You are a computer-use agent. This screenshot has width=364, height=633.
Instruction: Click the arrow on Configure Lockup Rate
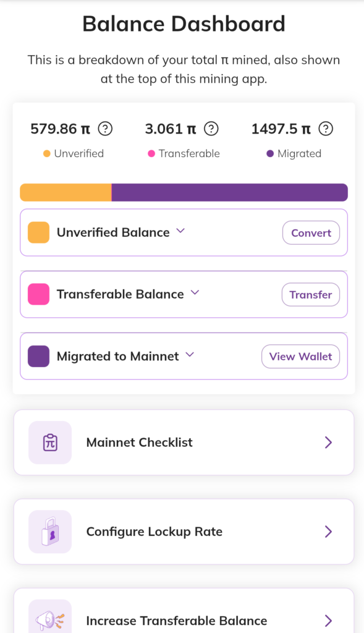point(329,532)
